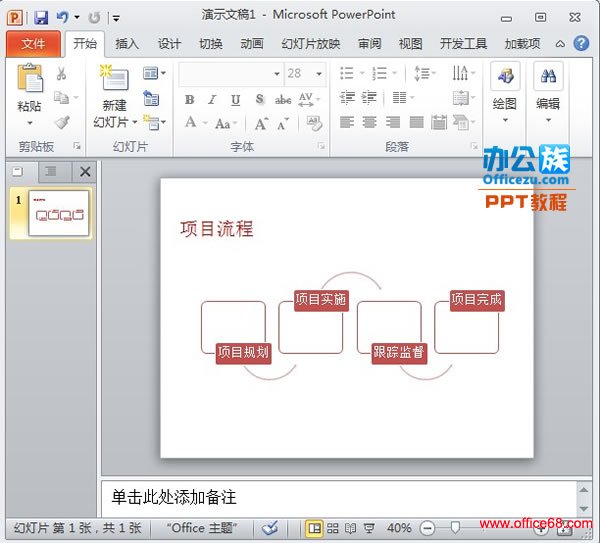Select slide 1 thumbnail
600x543 pixels.
tap(59, 213)
